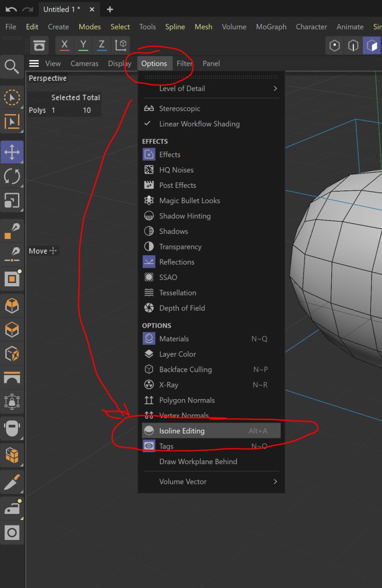Select the Live Selection tool

point(12,98)
